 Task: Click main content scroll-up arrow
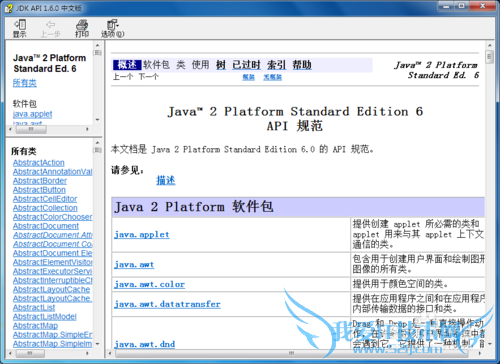point(489,45)
